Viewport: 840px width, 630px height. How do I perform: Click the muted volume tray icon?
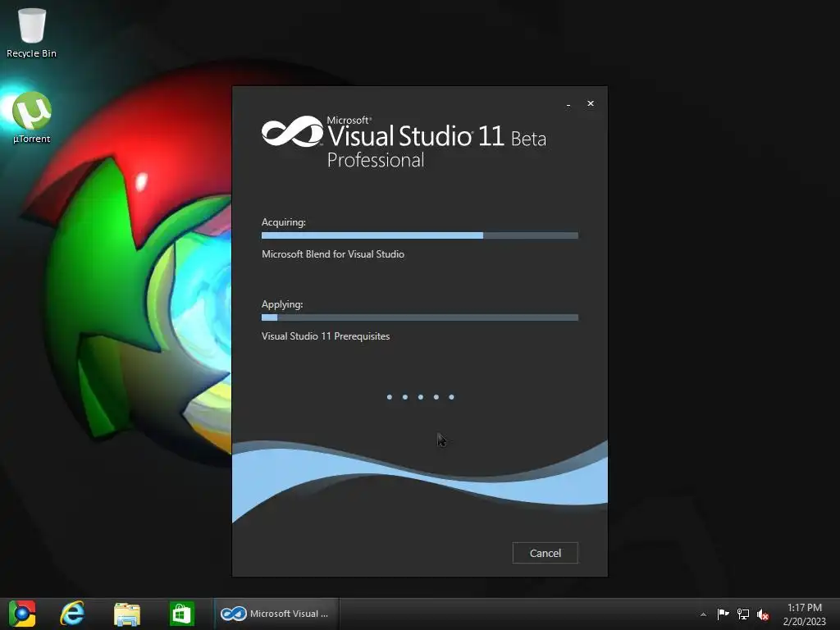point(763,614)
